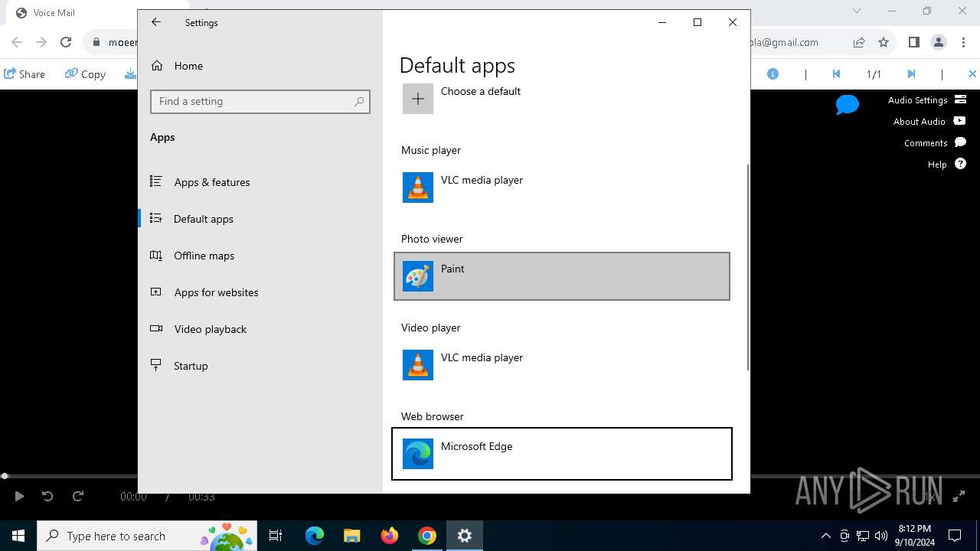Open the Windows Start menu
Viewport: 980px width, 551px height.
(x=18, y=536)
